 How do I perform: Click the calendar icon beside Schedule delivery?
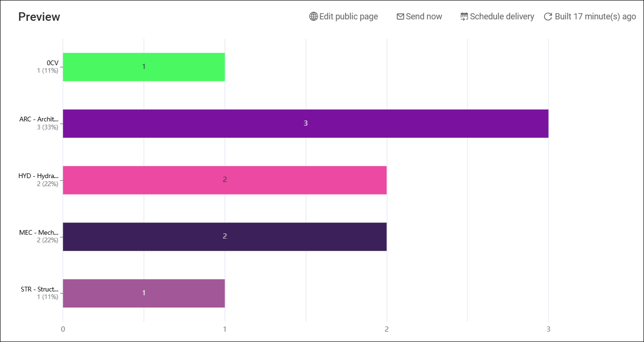coord(464,17)
